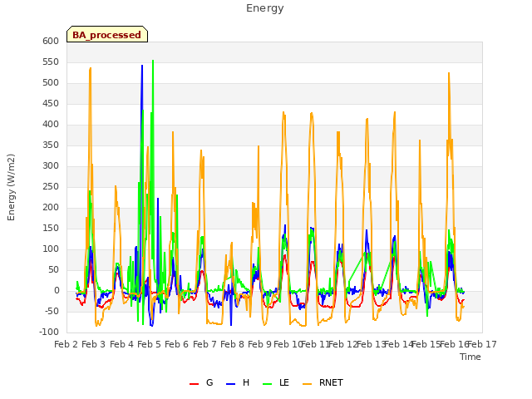The width and height of the screenshot is (532, 399).
Task: Click the Feb 12 x-axis label
Action: [x=343, y=344]
